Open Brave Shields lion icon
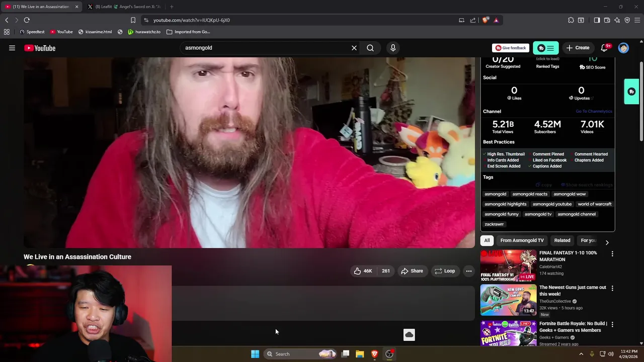The height and width of the screenshot is (362, 644). (485, 20)
